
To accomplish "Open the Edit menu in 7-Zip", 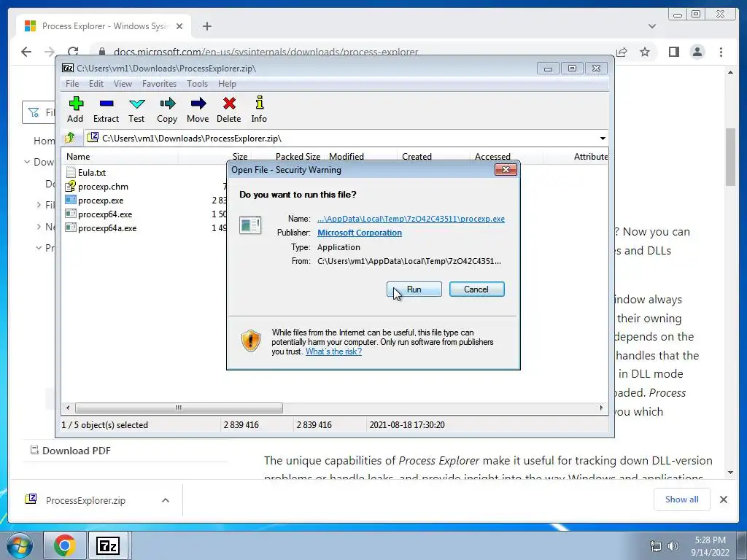I will pyautogui.click(x=96, y=84).
